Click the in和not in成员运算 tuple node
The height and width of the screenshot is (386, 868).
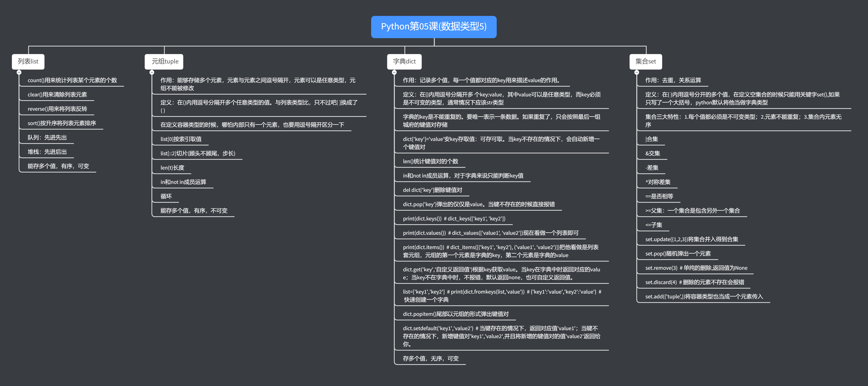[x=183, y=182]
